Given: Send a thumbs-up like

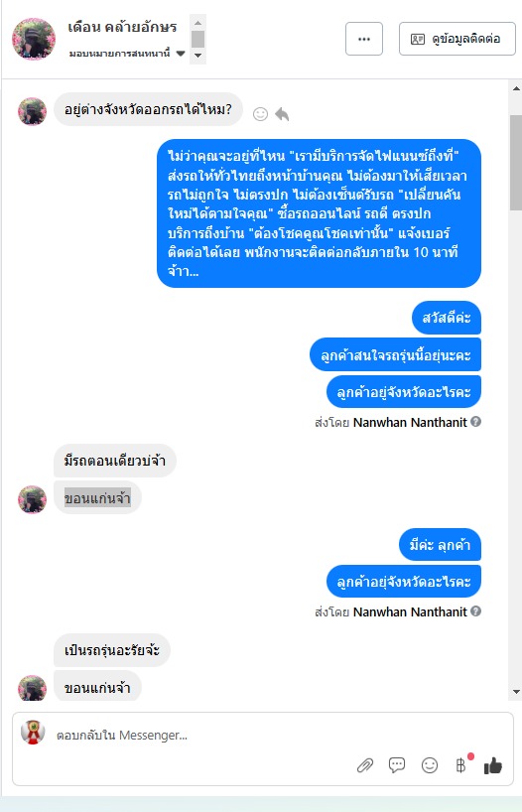Looking at the screenshot, I should click(493, 765).
